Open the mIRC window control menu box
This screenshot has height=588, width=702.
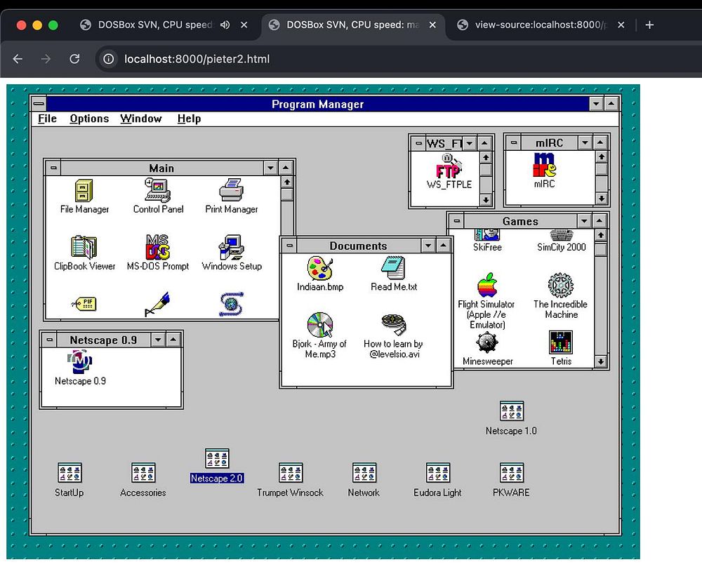click(514, 142)
